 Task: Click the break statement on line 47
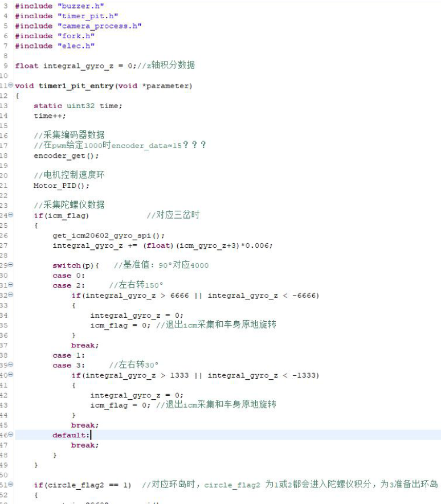85,445
